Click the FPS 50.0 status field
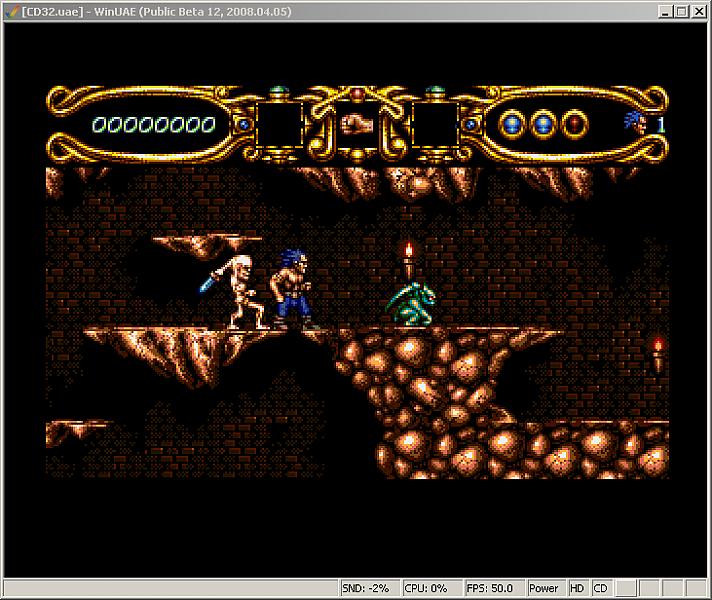Viewport: 712px width, 600px height. pos(492,589)
